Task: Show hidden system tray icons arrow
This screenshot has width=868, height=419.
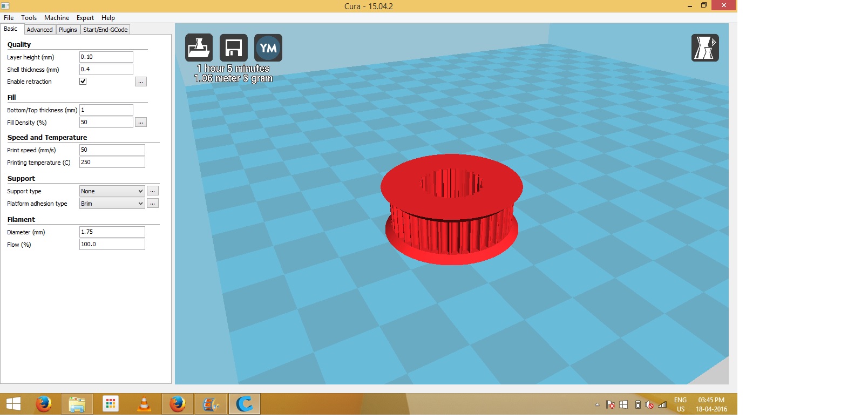Action: coord(597,404)
